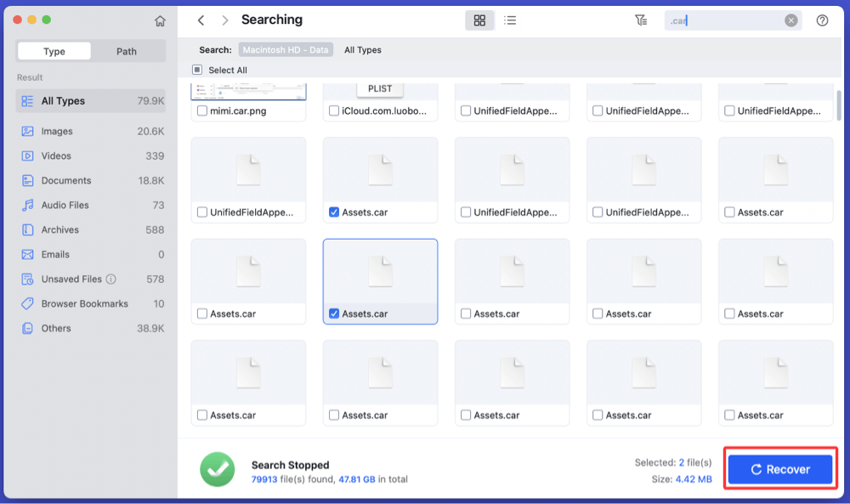
Task: Click the Recover button
Action: click(779, 468)
